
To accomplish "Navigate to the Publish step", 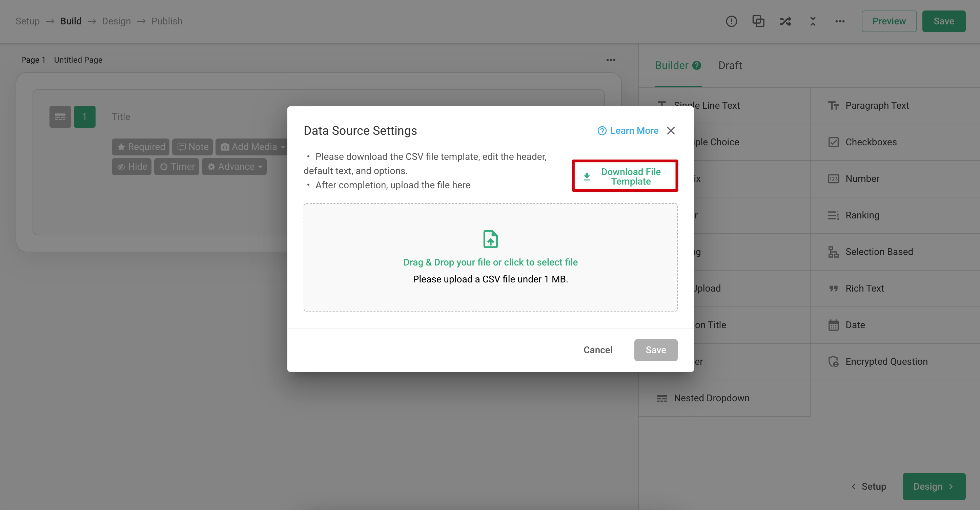I will 167,21.
